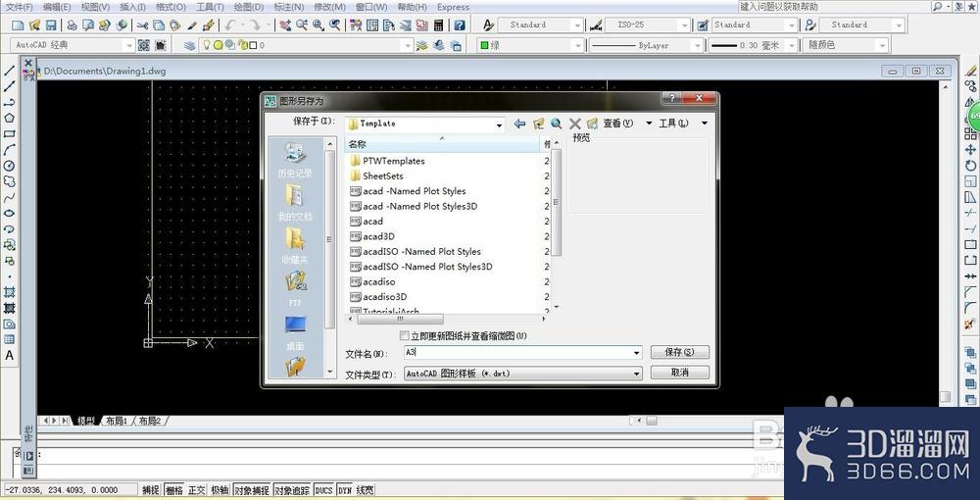Open the calculator toolbar icon
This screenshot has height=500, width=980.
pyautogui.click(x=439, y=25)
